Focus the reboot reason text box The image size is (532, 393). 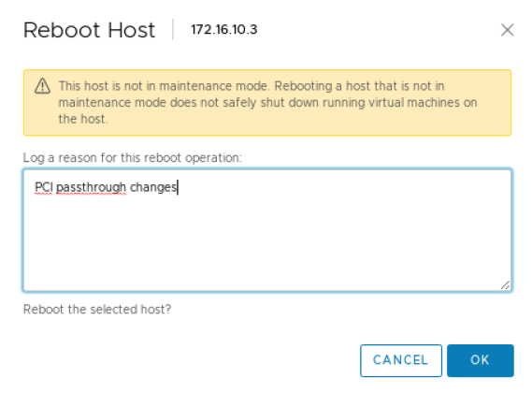[267, 230]
